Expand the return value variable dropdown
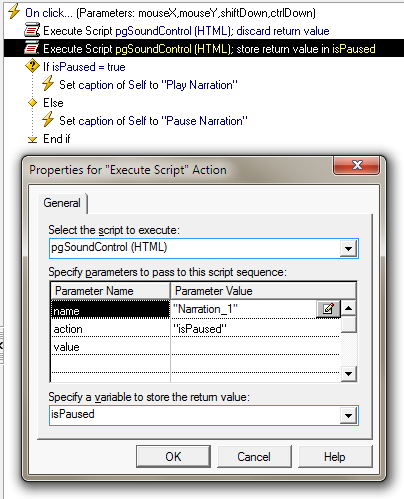This screenshot has height=499, width=404. point(348,415)
